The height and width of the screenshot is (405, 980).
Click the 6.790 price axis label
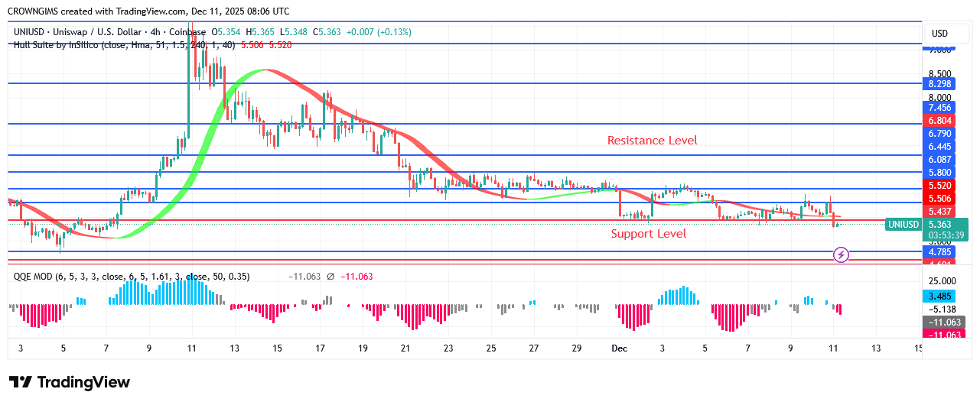pyautogui.click(x=939, y=134)
